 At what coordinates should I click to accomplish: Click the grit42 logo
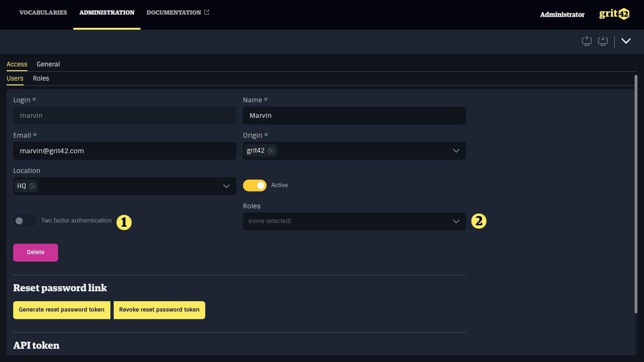(x=614, y=14)
